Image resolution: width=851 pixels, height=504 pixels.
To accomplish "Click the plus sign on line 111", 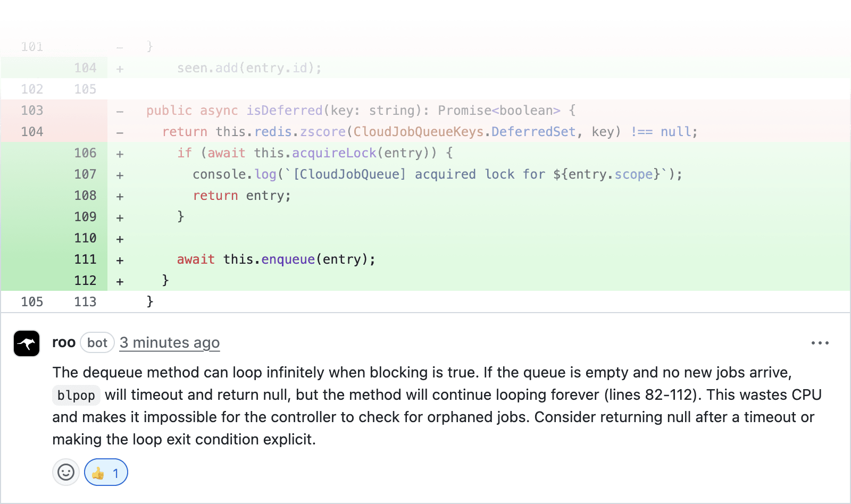I will click(120, 259).
